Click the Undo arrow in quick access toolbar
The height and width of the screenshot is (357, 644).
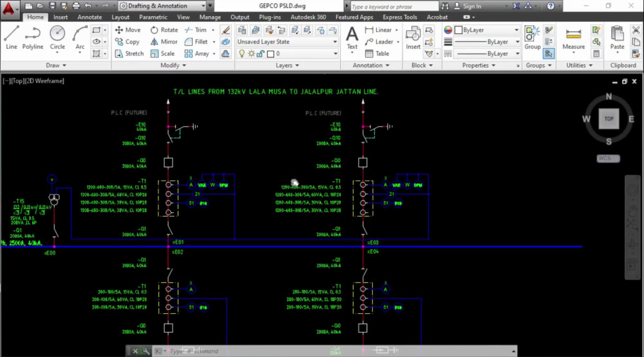pos(88,6)
